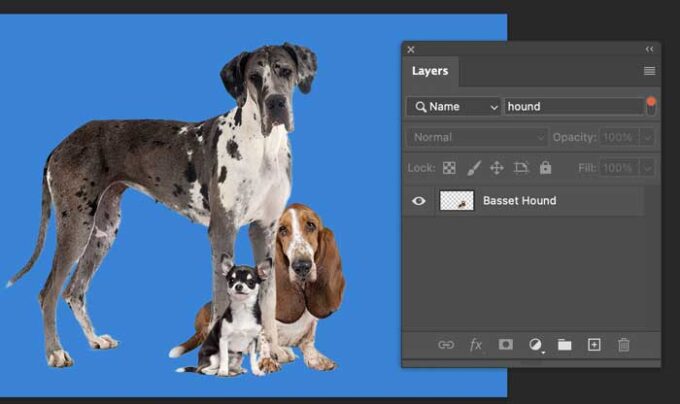Click the link layers icon
This screenshot has height=404, width=680.
(x=446, y=345)
